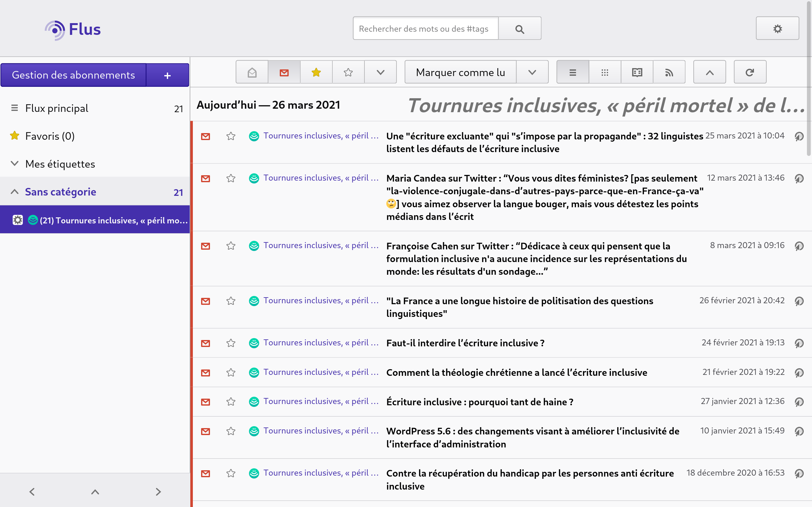
Task: Click 'Gestion des abonnements' button
Action: (x=74, y=75)
